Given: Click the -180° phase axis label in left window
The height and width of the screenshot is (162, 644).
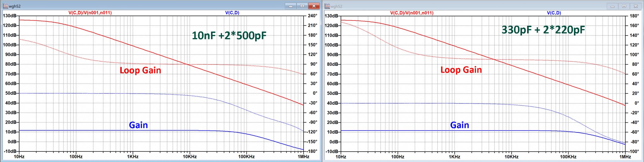Looking at the screenshot, I should [x=312, y=151].
